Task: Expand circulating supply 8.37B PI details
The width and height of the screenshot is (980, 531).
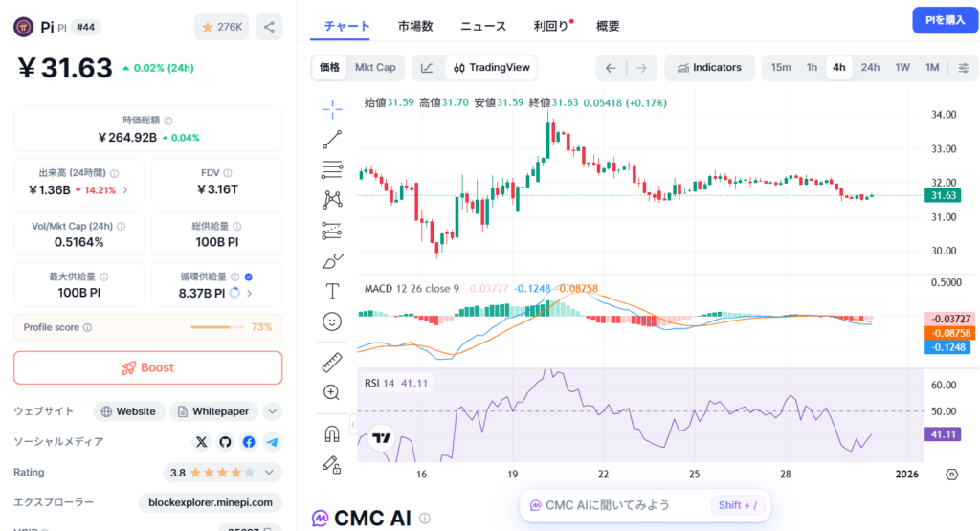Action: coord(250,294)
